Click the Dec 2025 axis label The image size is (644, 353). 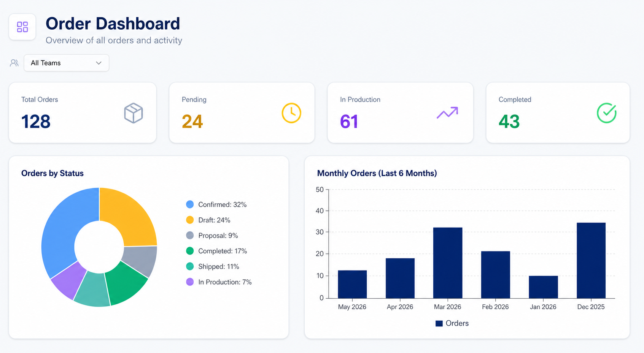tap(591, 307)
